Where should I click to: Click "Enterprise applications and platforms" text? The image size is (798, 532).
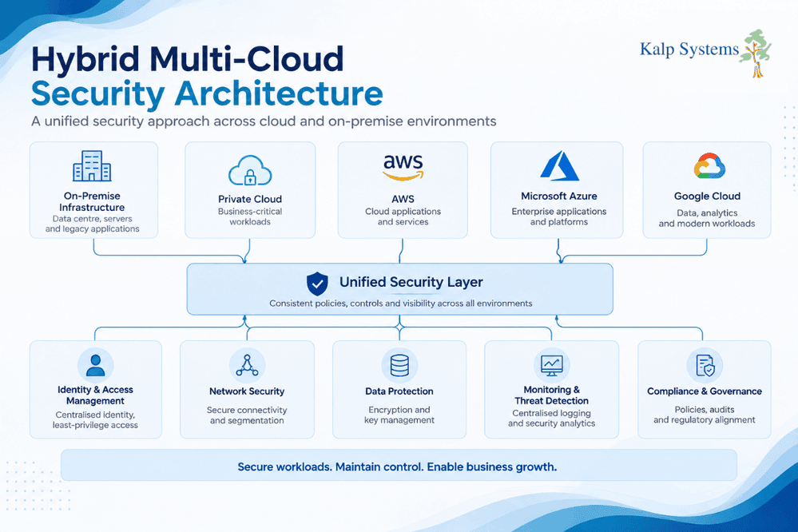pos(559,216)
